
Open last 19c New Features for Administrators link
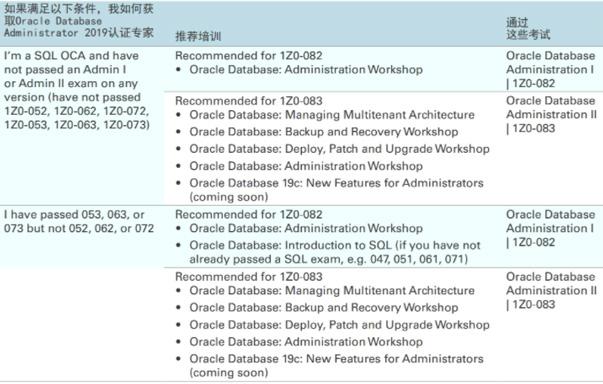(336, 366)
